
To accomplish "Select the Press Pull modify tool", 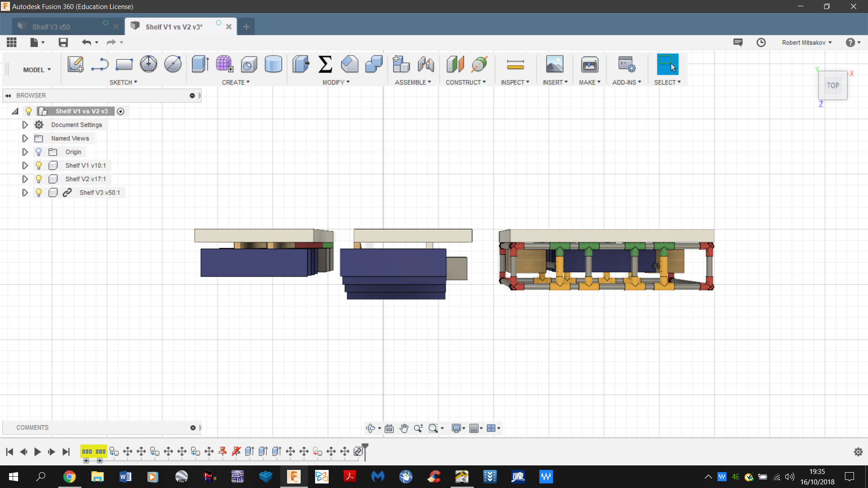I will pos(301,64).
